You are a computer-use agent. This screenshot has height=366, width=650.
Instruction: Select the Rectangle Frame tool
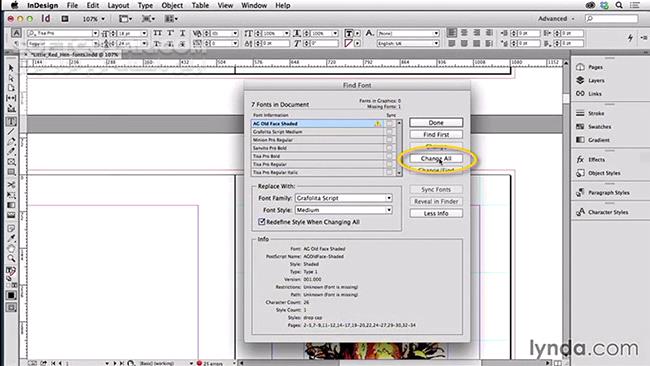point(11,162)
